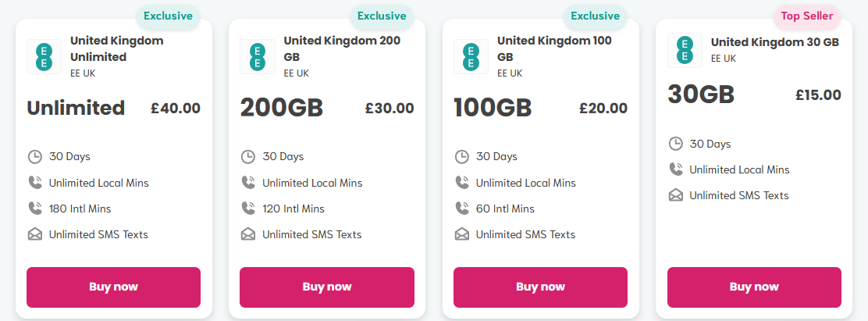
Task: Click EE logo on Unlimited plan card
Action: [44, 56]
